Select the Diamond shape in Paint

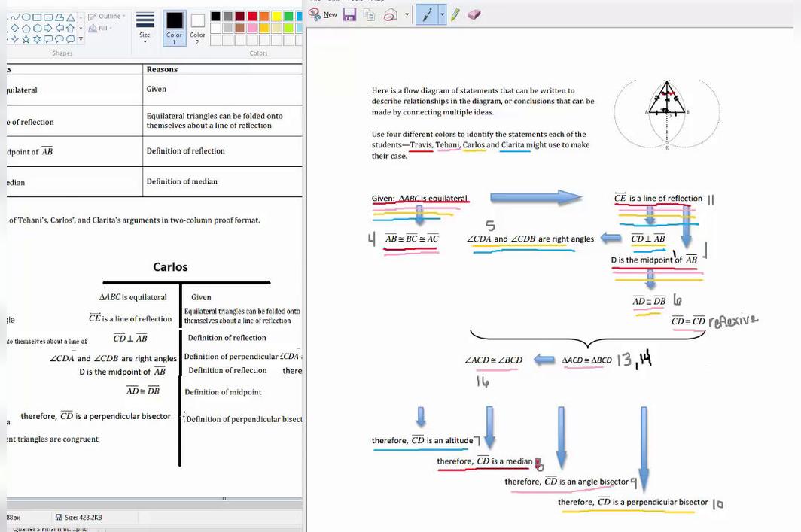click(x=15, y=28)
